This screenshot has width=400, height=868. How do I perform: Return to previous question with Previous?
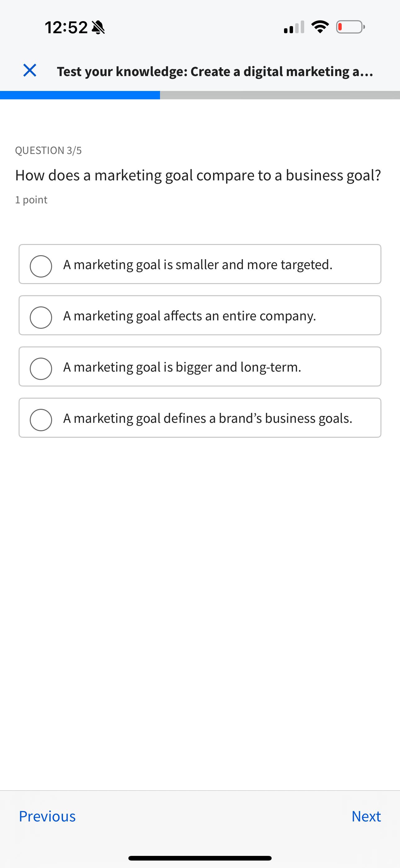[47, 816]
